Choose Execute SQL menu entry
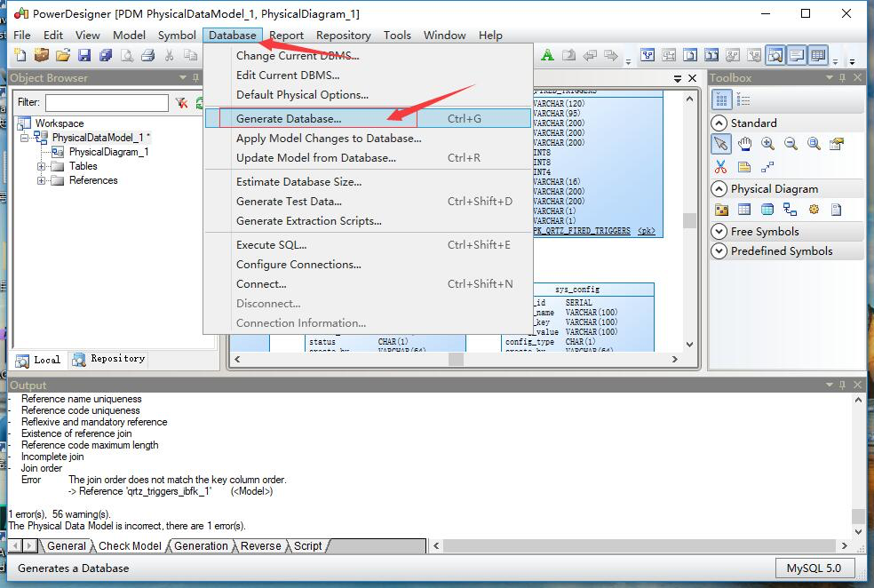The width and height of the screenshot is (874, 588). 368,244
